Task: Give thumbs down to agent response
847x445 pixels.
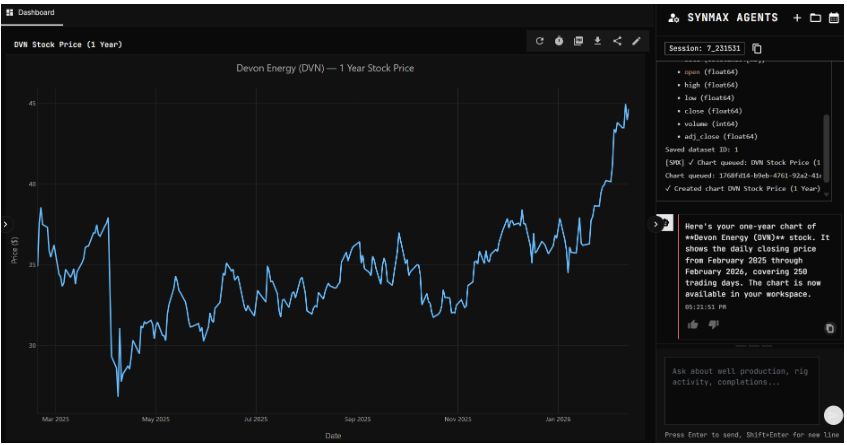Action: coord(713,324)
